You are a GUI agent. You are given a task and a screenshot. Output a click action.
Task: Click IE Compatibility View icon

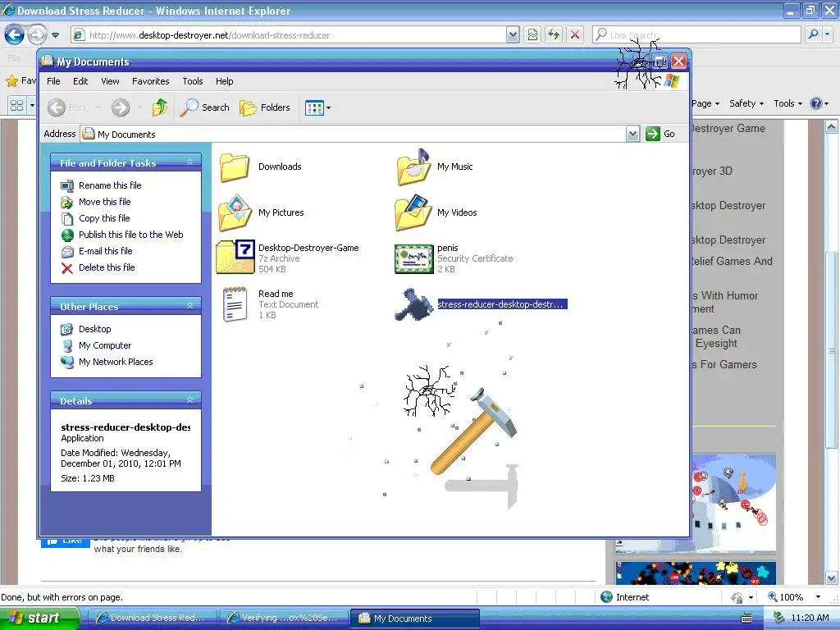click(532, 35)
